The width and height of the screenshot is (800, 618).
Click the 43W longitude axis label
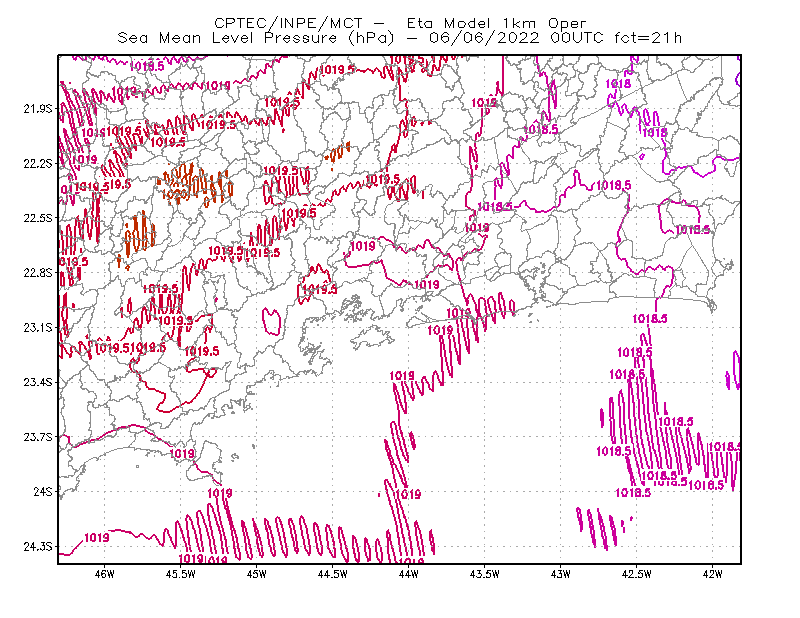click(560, 574)
